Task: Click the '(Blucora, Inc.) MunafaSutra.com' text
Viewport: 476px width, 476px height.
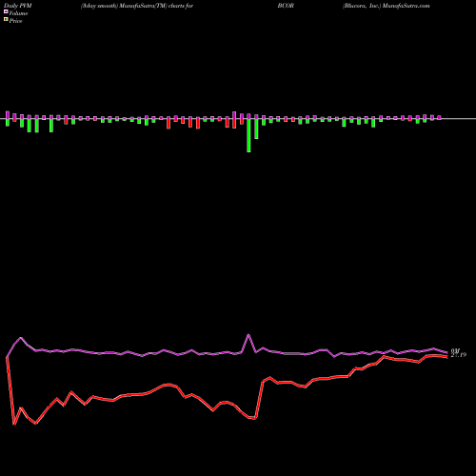Action: pyautogui.click(x=386, y=6)
